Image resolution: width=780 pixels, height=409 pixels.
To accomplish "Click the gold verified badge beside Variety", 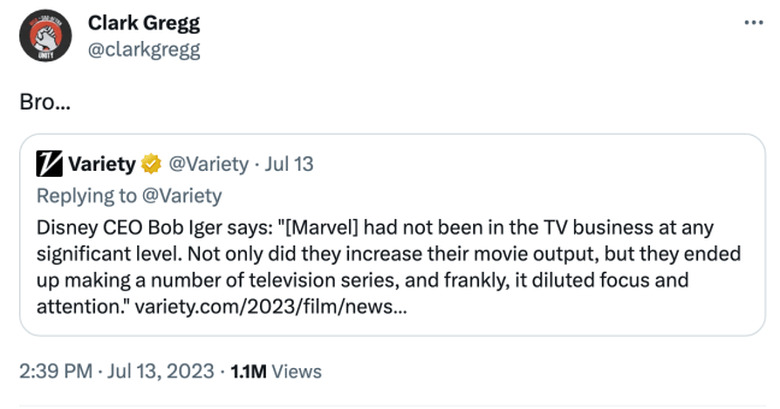I will (154, 163).
